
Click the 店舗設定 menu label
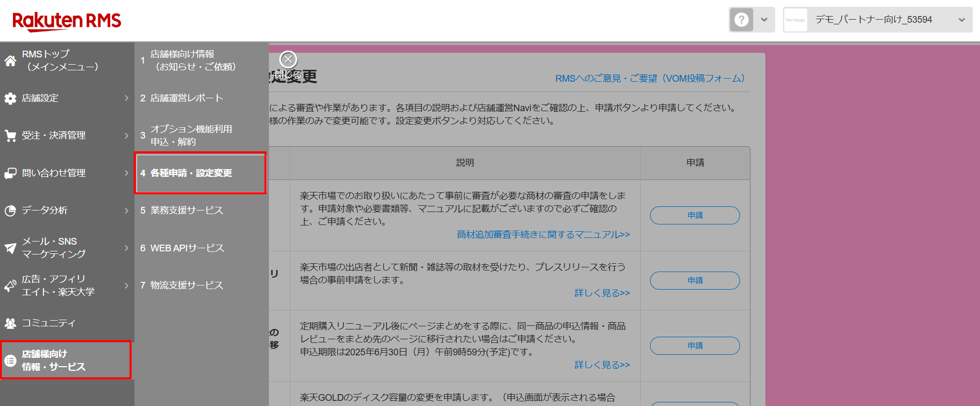(40, 98)
